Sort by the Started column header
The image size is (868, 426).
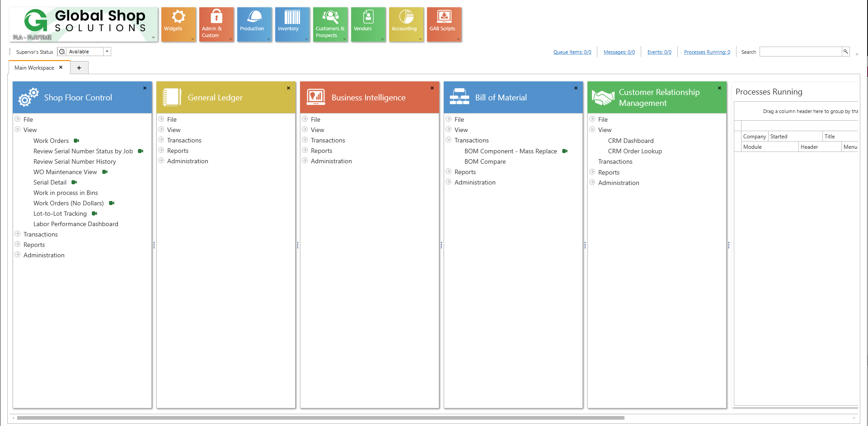795,136
